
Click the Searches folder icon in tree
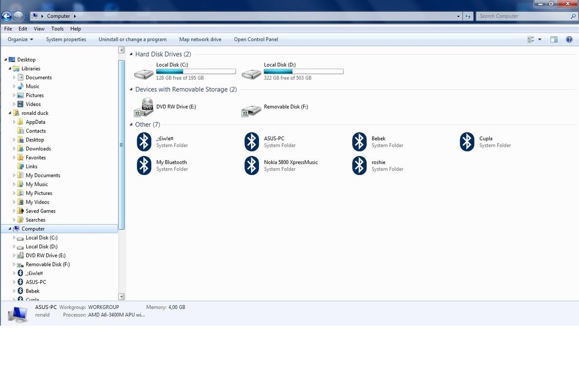pos(20,220)
